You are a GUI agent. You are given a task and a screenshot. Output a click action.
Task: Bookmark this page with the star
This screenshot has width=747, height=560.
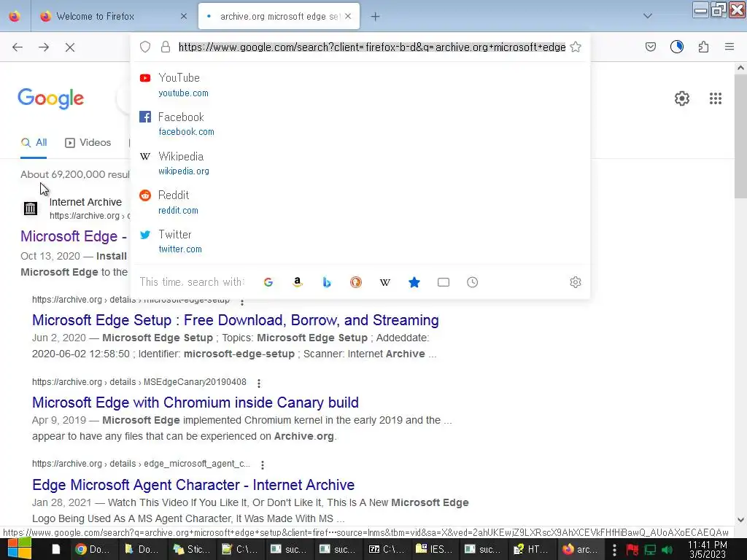[x=576, y=47]
